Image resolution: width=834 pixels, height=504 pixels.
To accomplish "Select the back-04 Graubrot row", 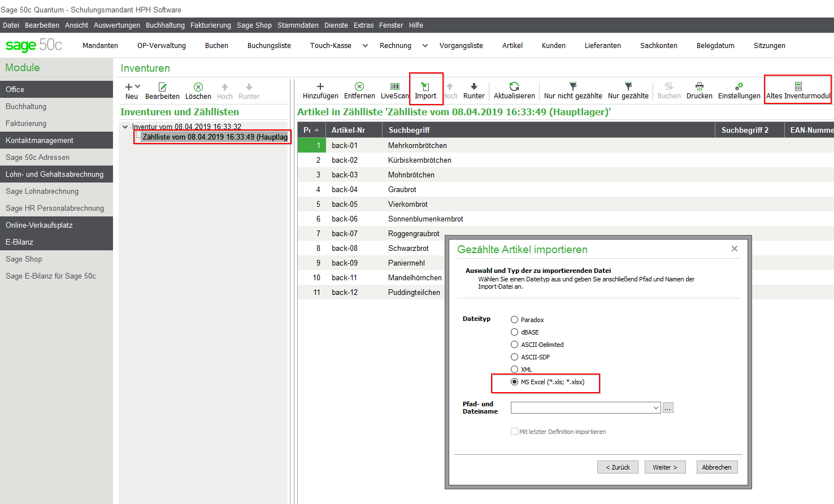I will [x=566, y=189].
